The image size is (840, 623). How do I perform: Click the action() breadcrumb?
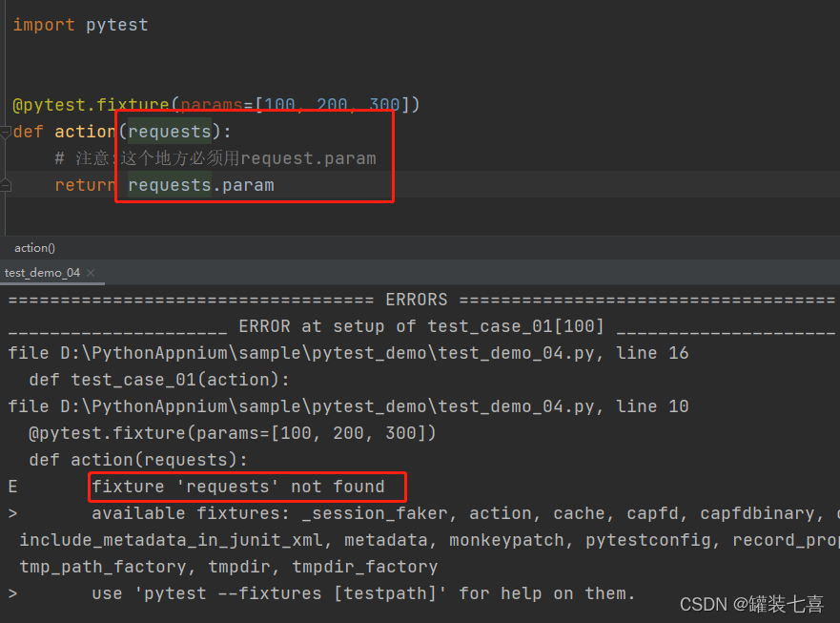point(35,248)
